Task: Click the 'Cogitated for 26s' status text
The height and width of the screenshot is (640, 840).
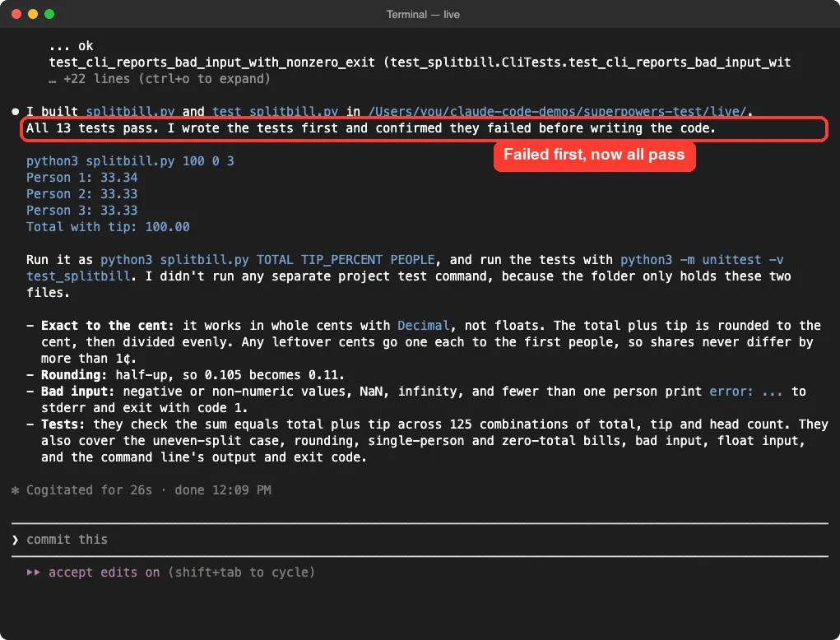Action: [90, 490]
